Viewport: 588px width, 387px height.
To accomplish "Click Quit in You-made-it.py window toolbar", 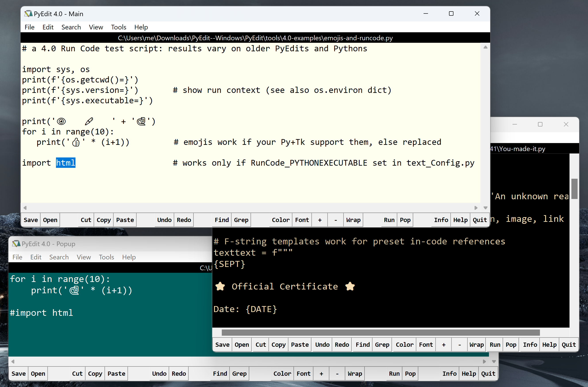I will [x=569, y=345].
